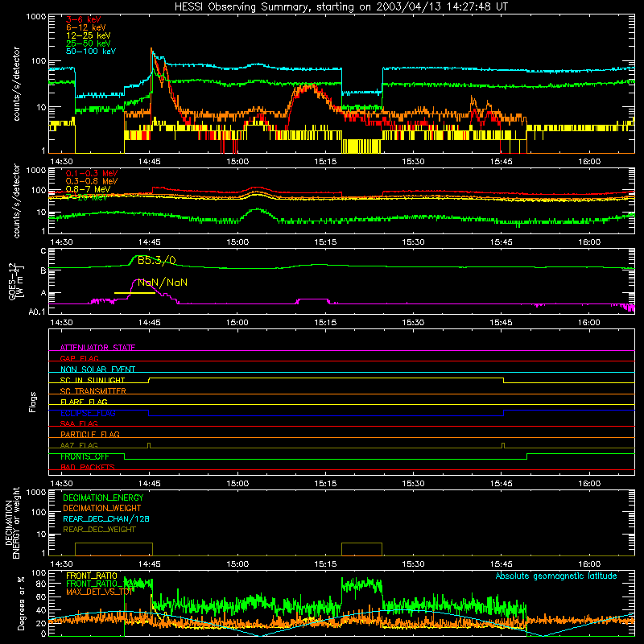Click the yellow horizontal bar in GOES panel
The image size is (644, 644).
click(x=134, y=293)
